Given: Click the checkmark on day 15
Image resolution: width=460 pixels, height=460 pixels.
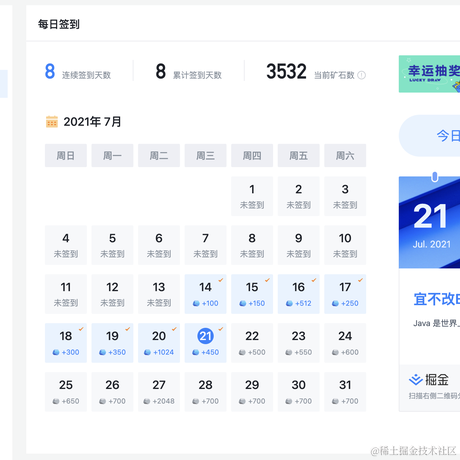Looking at the screenshot, I should pos(267,280).
